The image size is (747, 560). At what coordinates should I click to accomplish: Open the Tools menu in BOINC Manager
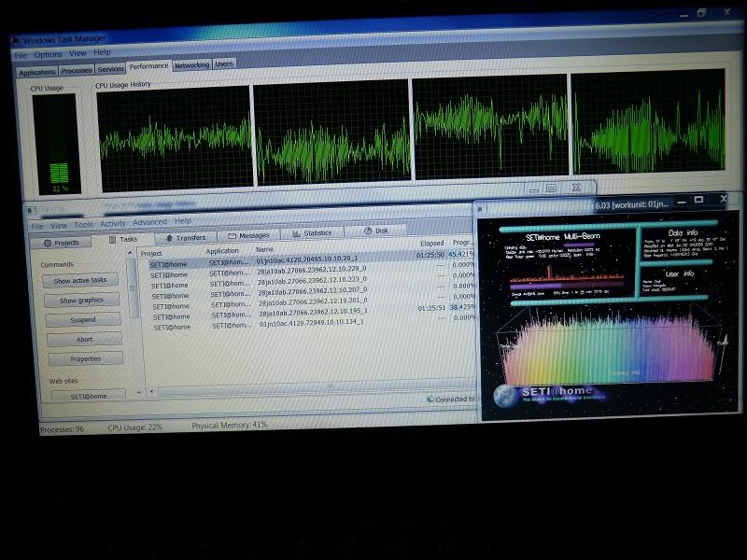click(x=84, y=224)
